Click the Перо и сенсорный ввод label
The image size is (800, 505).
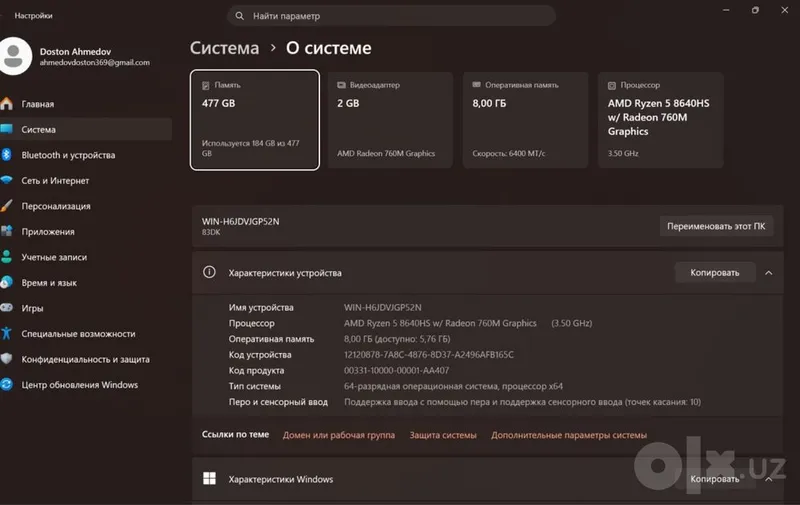click(278, 402)
